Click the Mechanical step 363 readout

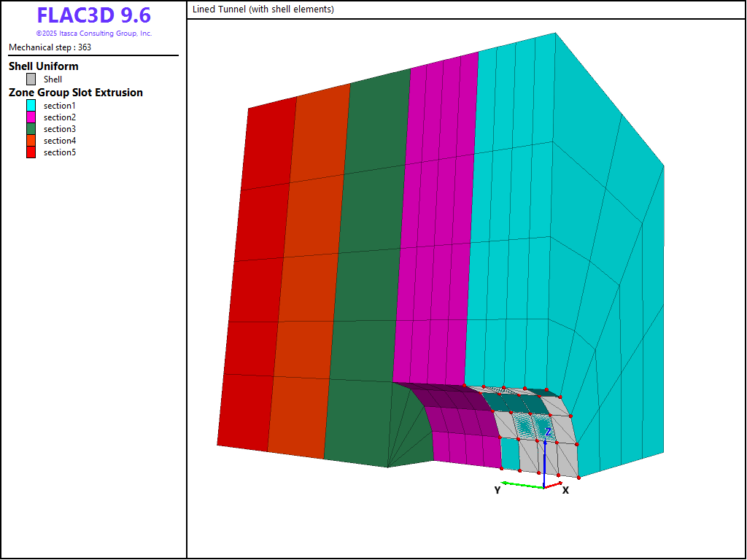[50, 47]
